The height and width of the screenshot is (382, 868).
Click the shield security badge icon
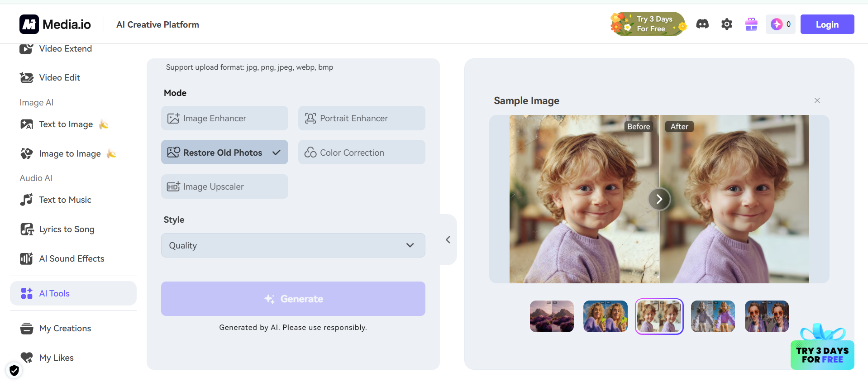(x=14, y=371)
